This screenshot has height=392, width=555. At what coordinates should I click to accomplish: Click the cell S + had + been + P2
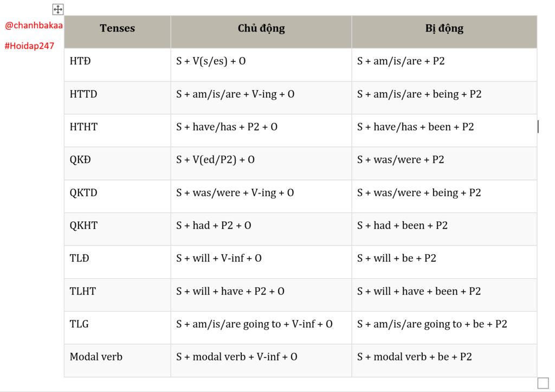click(x=444, y=229)
